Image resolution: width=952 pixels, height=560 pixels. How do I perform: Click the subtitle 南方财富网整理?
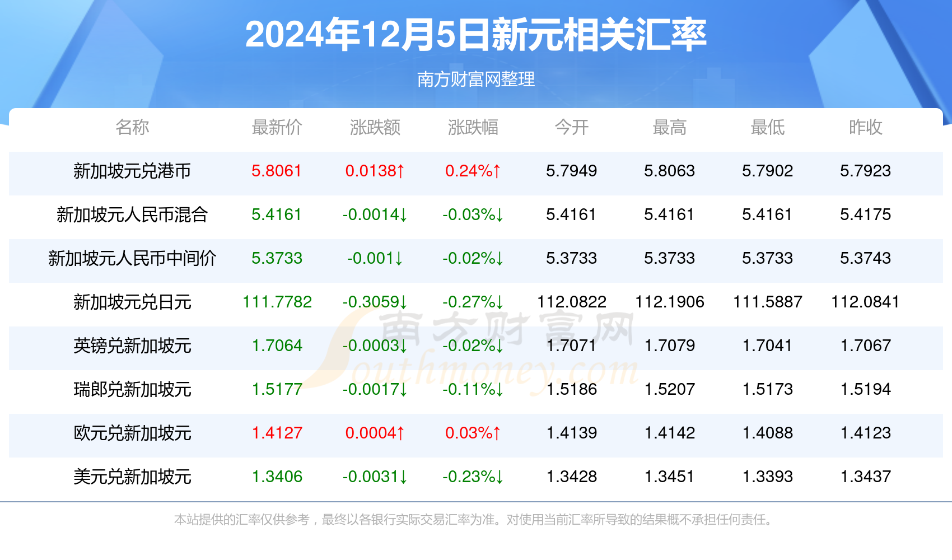coord(476,79)
